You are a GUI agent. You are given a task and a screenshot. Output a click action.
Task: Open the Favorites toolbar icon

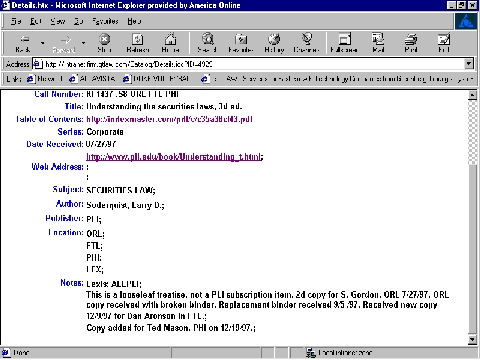pos(241,39)
